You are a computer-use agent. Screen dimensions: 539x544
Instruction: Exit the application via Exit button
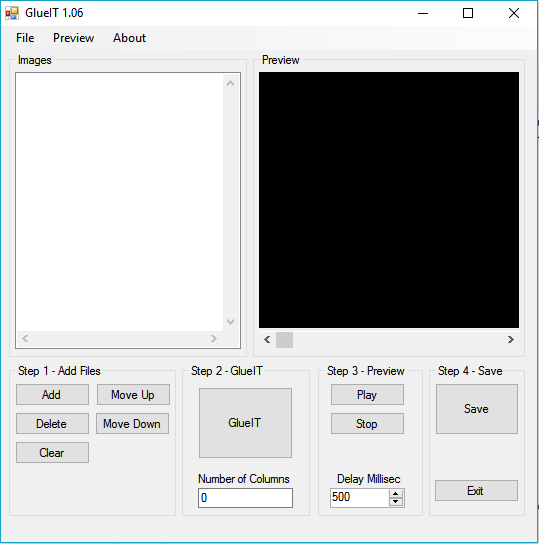pyautogui.click(x=477, y=491)
